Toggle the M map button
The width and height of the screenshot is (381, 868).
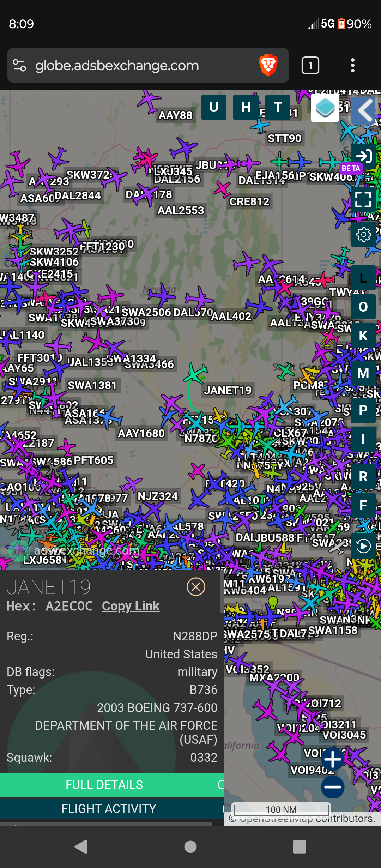(363, 373)
